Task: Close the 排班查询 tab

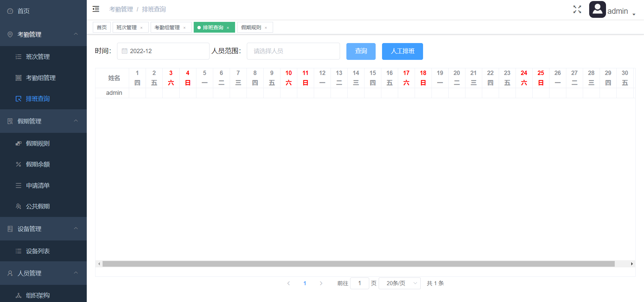Action: [228, 28]
